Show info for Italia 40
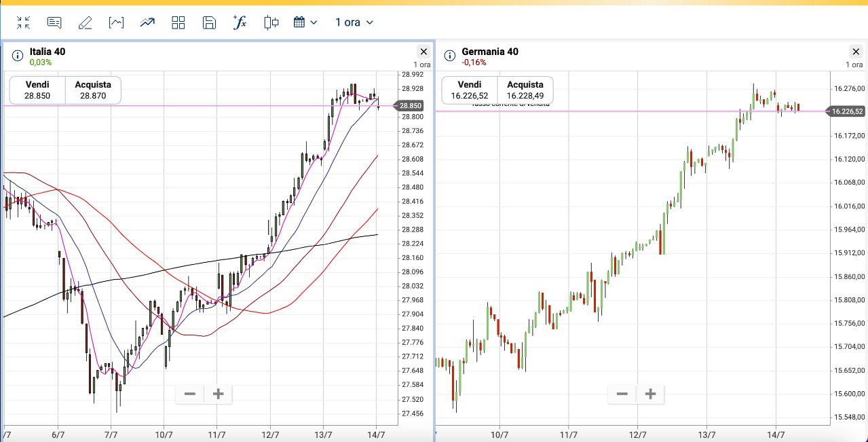 pos(18,56)
